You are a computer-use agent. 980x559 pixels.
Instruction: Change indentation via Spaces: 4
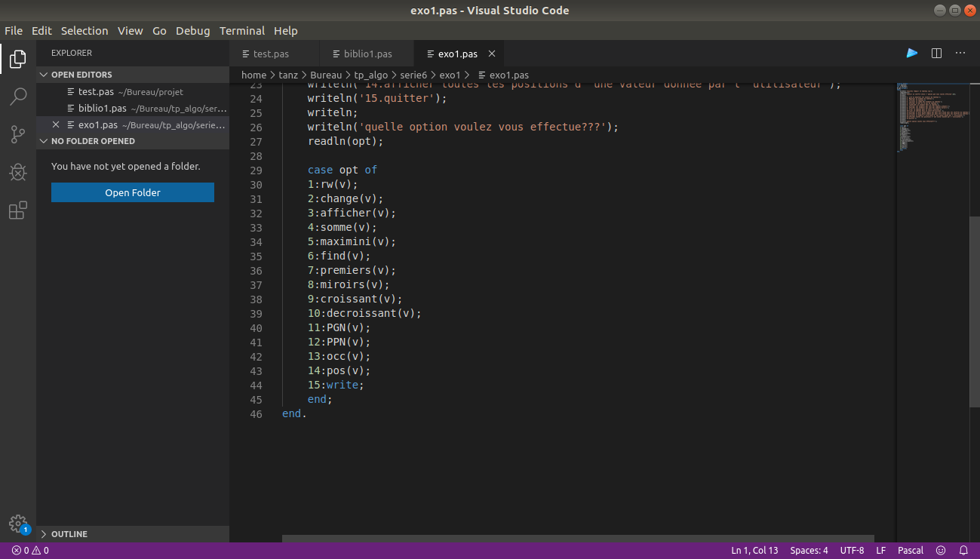[x=809, y=551]
